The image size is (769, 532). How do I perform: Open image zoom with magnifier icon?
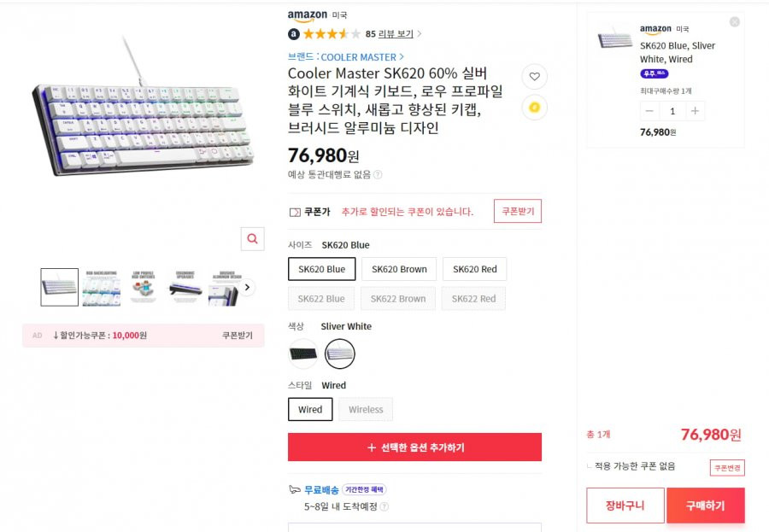click(x=253, y=239)
